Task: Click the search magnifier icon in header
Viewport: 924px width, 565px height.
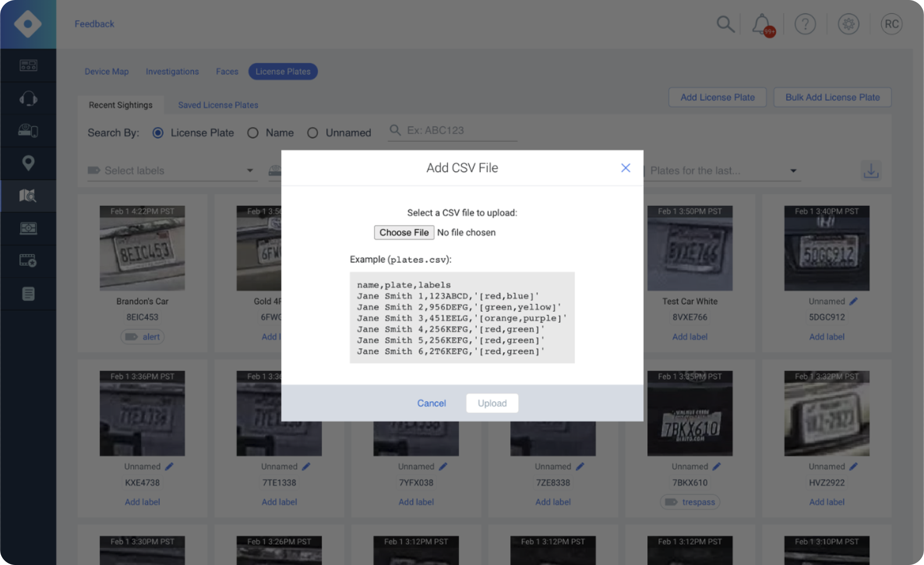Action: (x=725, y=24)
